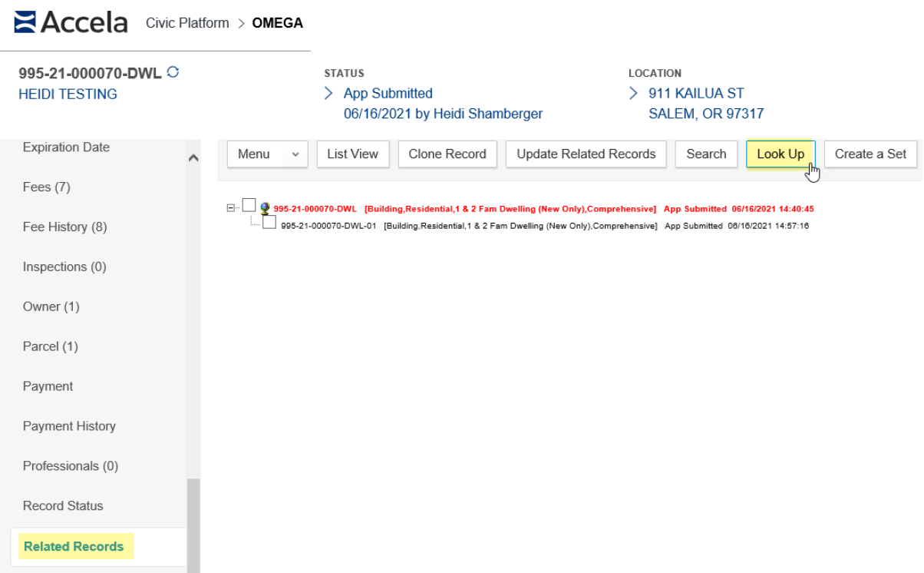This screenshot has width=924, height=573.
Task: Open Fees (7) in sidebar
Action: click(47, 187)
